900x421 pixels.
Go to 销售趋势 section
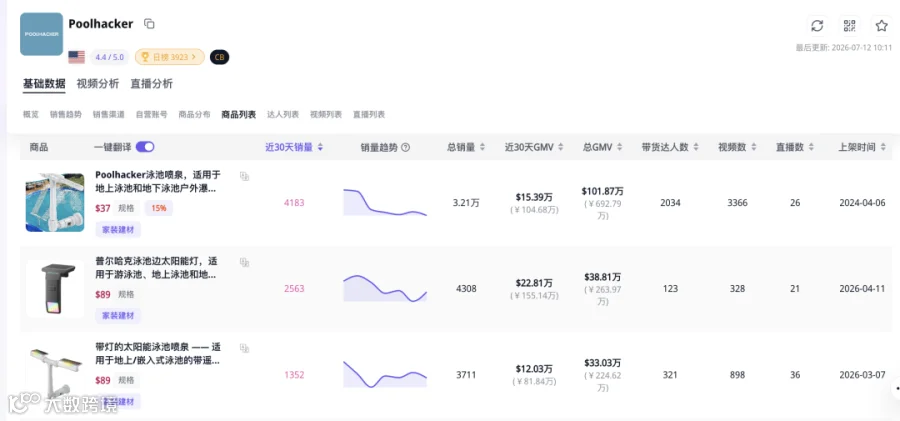(65, 114)
